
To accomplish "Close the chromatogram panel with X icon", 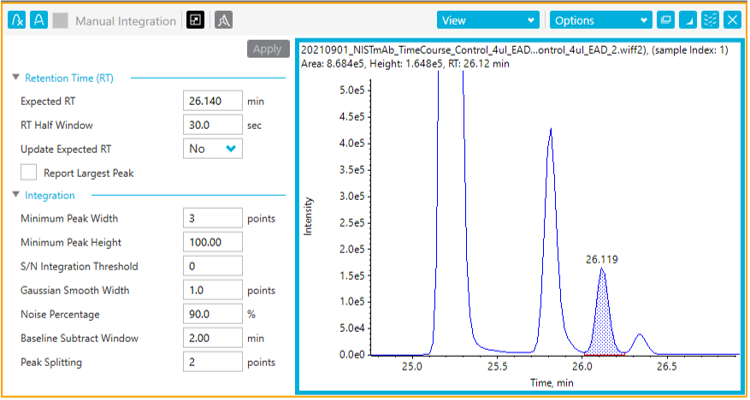I will 732,20.
